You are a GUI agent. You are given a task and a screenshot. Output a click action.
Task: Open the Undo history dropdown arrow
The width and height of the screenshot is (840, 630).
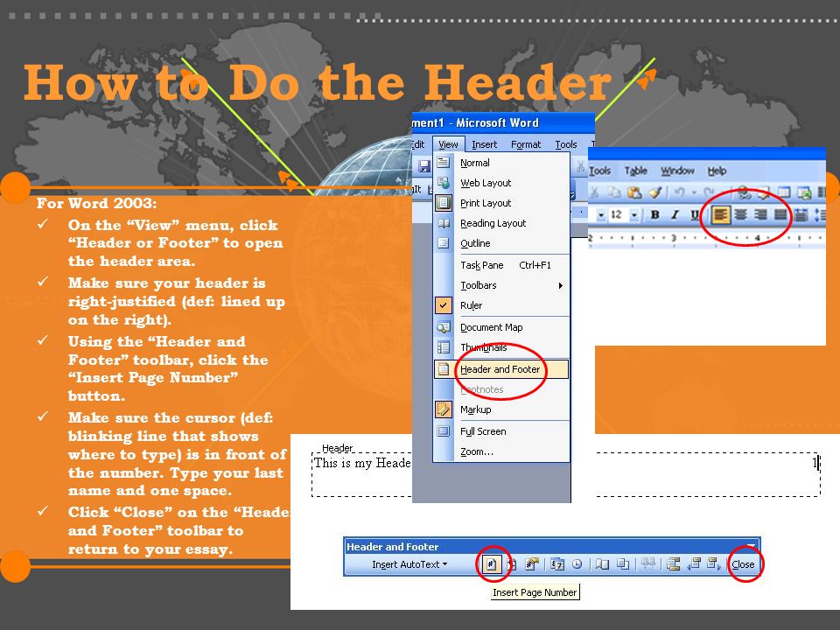pyautogui.click(x=694, y=192)
